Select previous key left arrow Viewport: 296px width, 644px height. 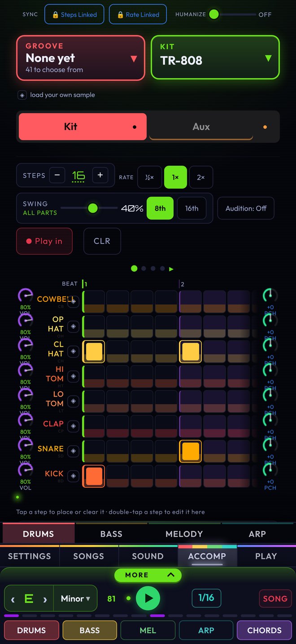[13, 599]
